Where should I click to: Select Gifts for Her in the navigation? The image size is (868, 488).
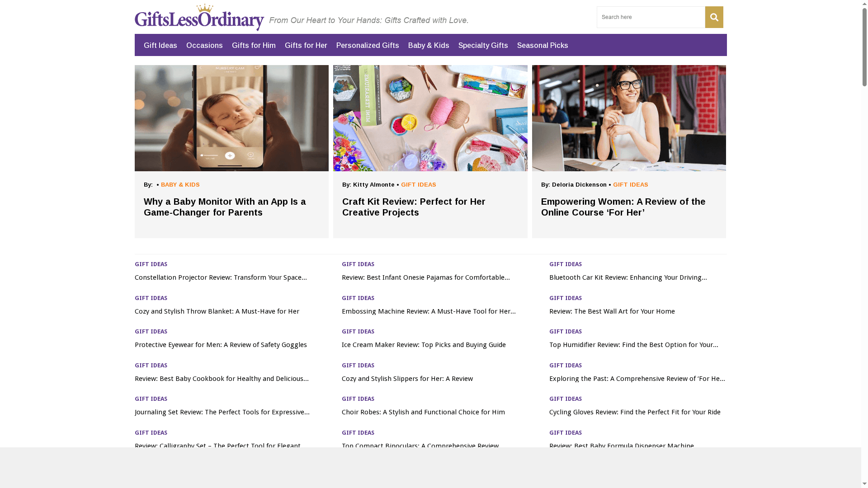pyautogui.click(x=306, y=45)
